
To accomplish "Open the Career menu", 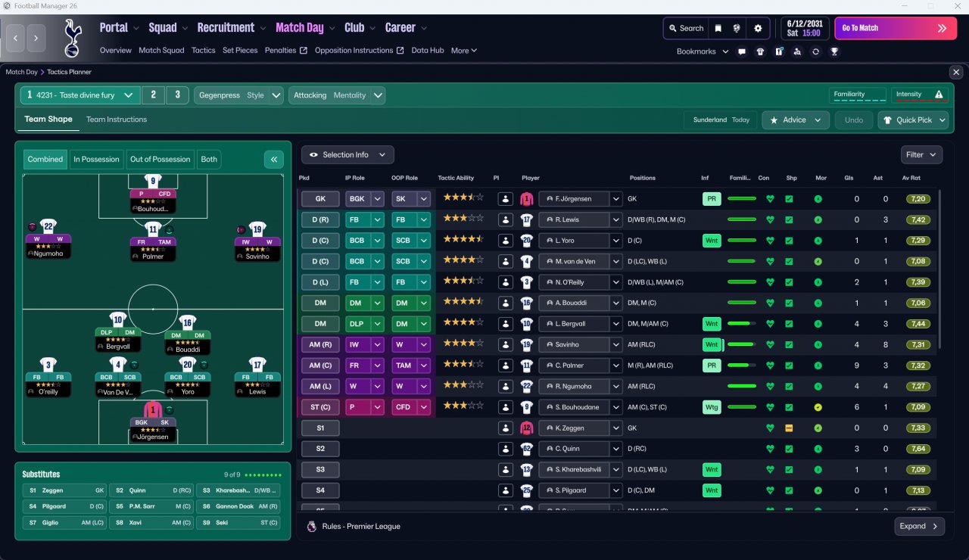I will 407,28.
